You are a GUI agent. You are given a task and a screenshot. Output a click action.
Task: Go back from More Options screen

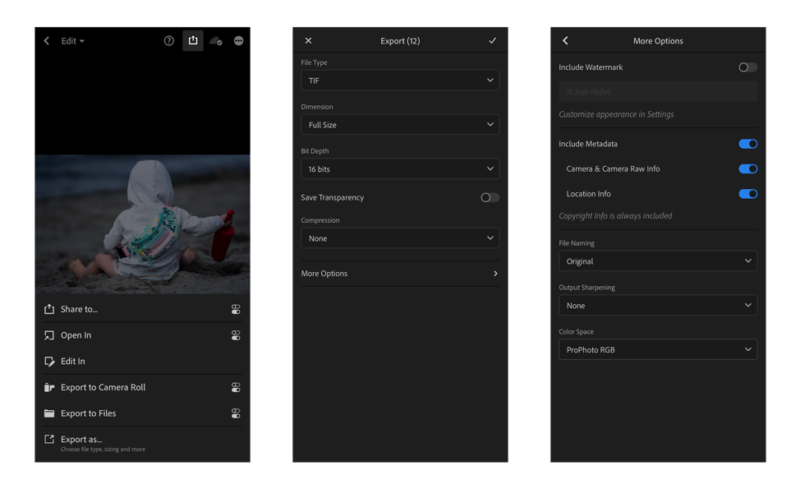click(565, 41)
